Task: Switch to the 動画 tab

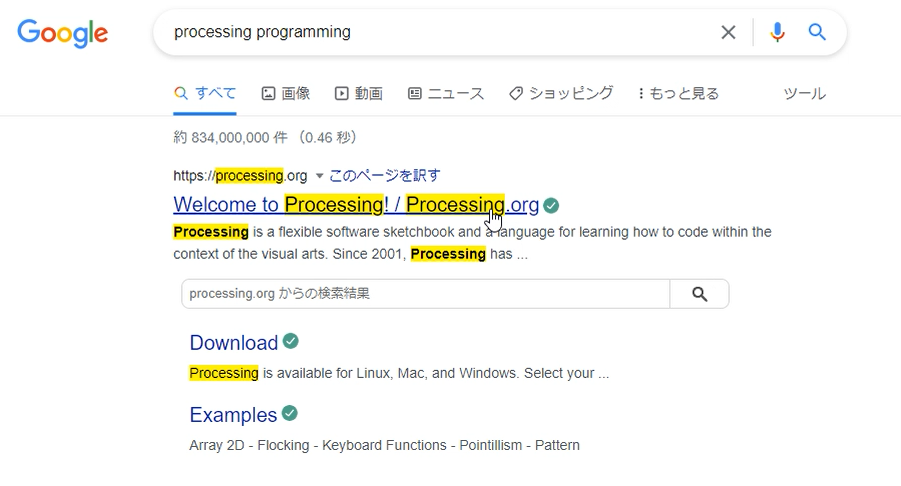Action: pyautogui.click(x=359, y=93)
